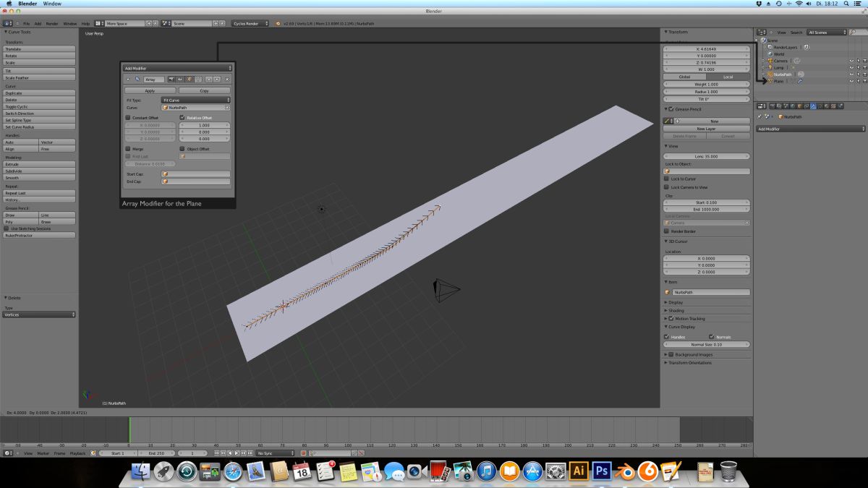This screenshot has width=868, height=488.
Task: Open Safari from the Dock
Action: click(x=233, y=471)
